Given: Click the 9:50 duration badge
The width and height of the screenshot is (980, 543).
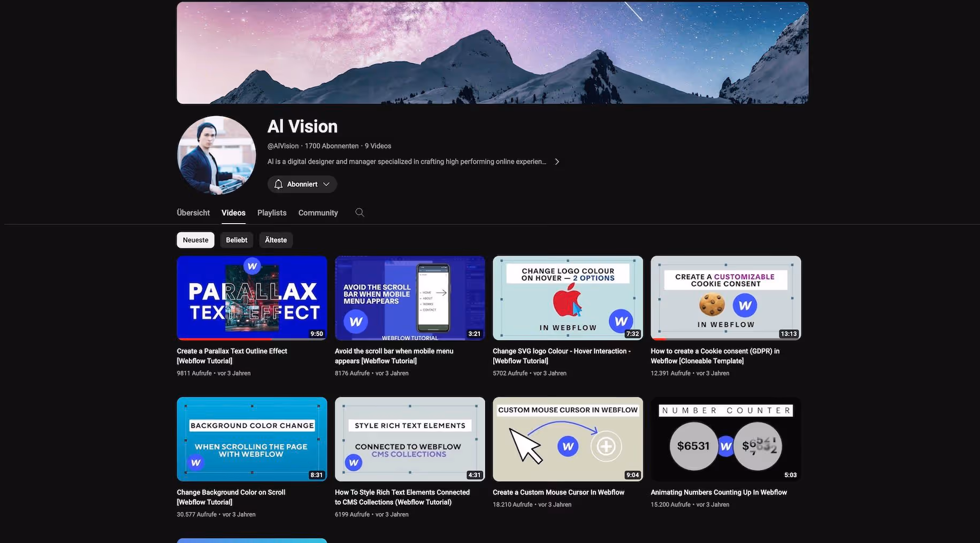Looking at the screenshot, I should (317, 334).
